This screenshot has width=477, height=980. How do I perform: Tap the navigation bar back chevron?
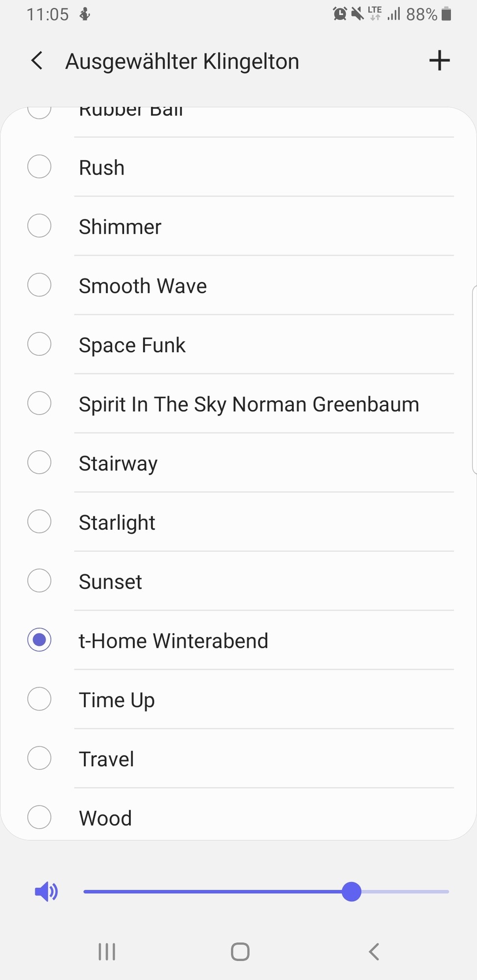pyautogui.click(x=374, y=952)
